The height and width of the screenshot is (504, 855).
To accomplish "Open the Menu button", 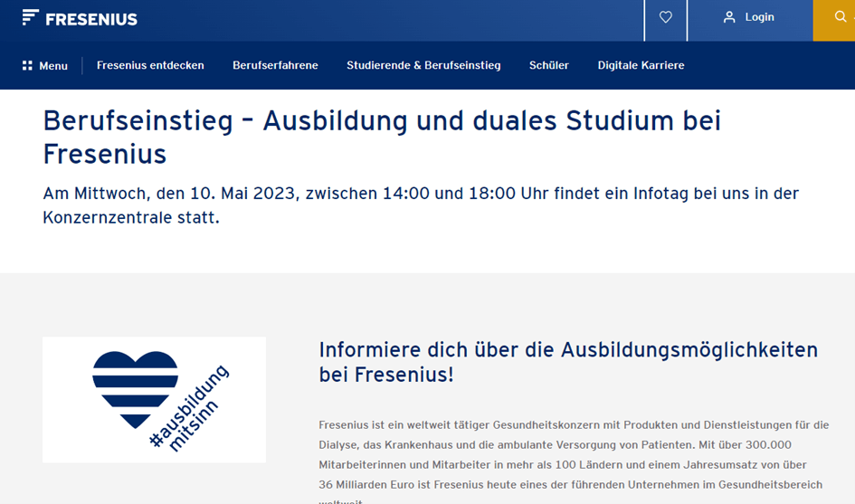I will click(x=45, y=65).
